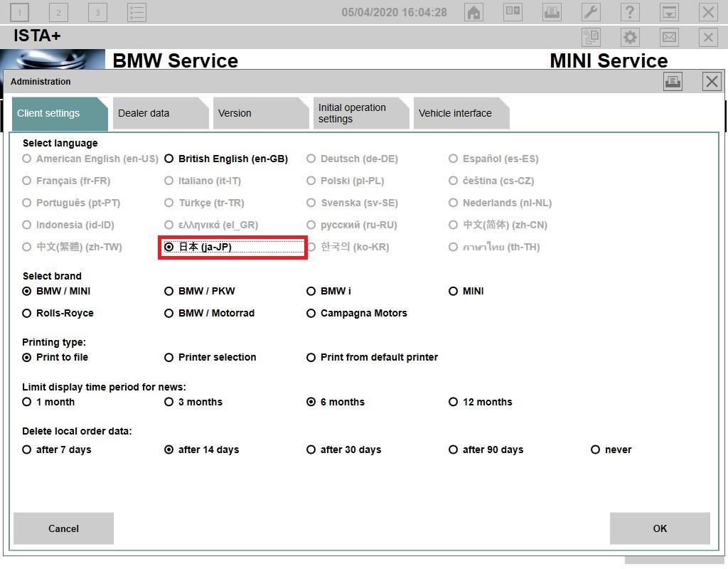Select British English (en-GB) language
The image size is (728, 569).
coord(226,159)
